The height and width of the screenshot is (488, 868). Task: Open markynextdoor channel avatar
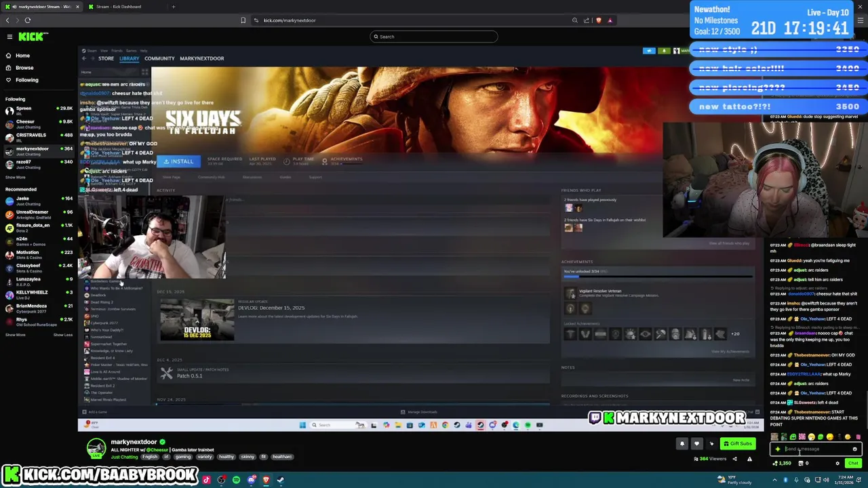[96, 448]
